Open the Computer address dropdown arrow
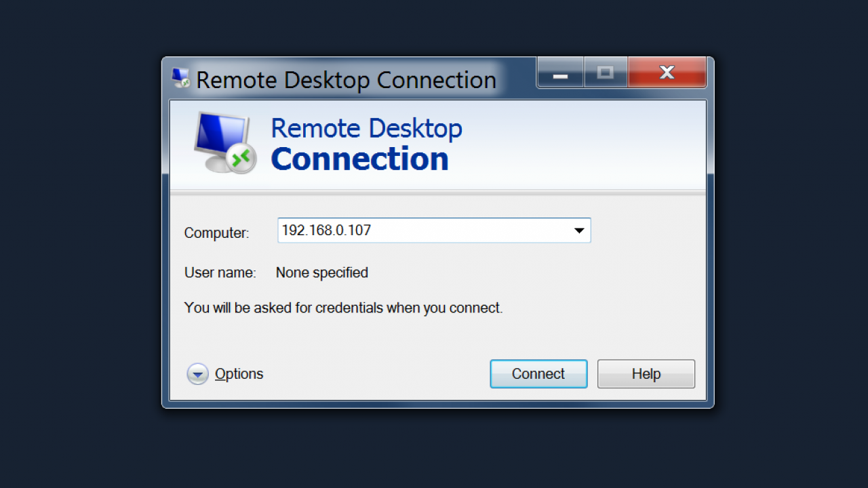868x488 pixels. 579,230
